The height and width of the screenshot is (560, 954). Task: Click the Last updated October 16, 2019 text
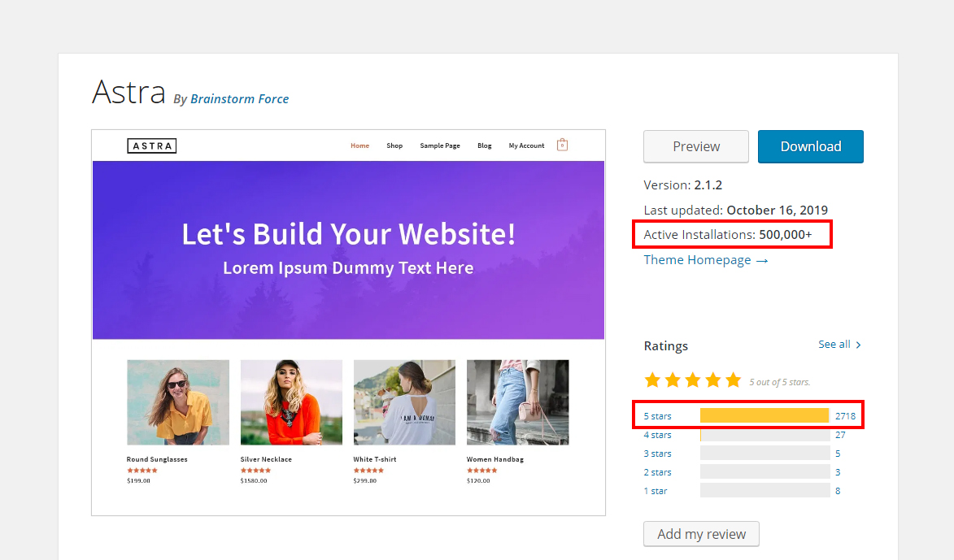point(735,211)
